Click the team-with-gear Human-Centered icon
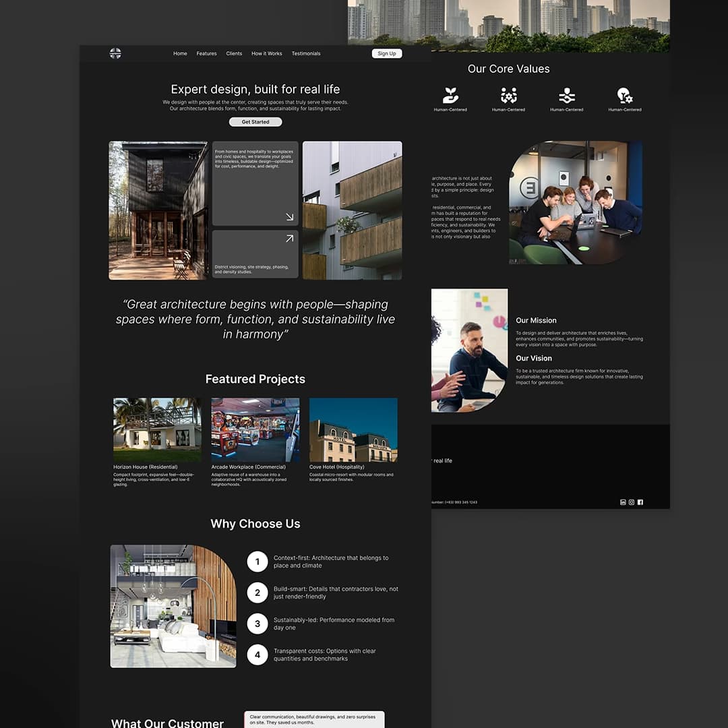 click(x=508, y=94)
